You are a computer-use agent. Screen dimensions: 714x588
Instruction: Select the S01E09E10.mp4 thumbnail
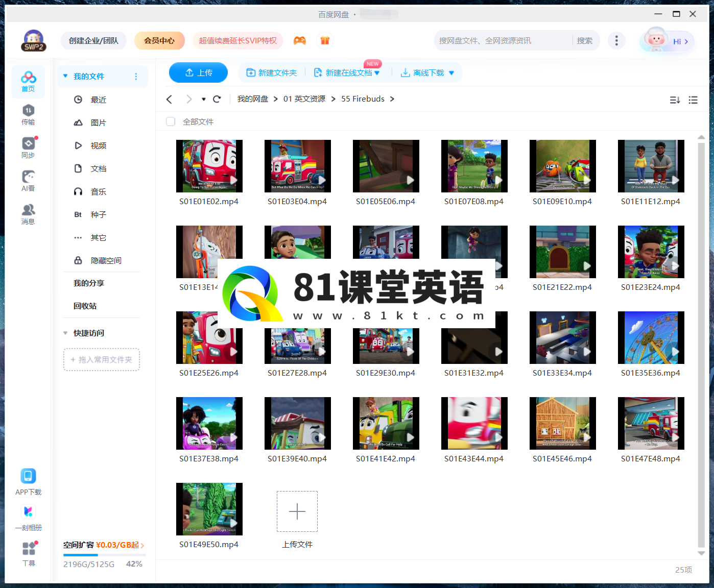coord(563,166)
